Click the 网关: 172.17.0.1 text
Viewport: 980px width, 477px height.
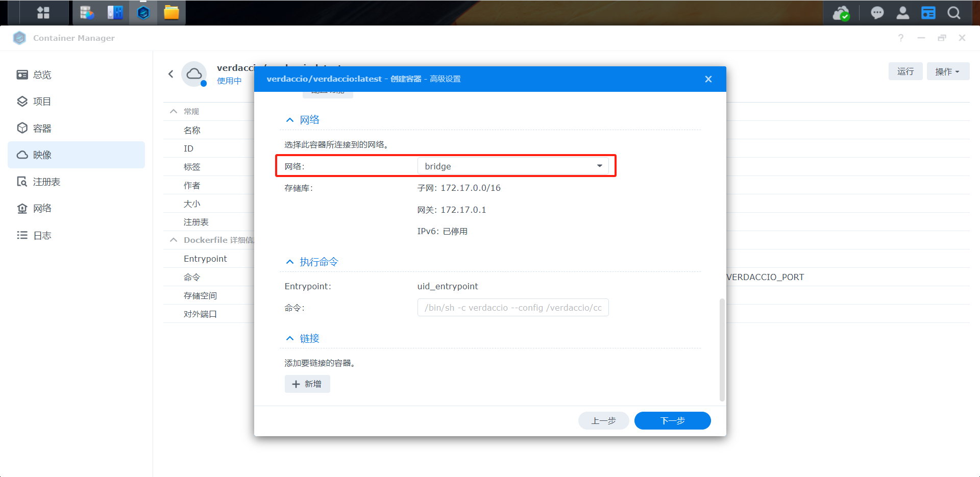[x=452, y=210]
